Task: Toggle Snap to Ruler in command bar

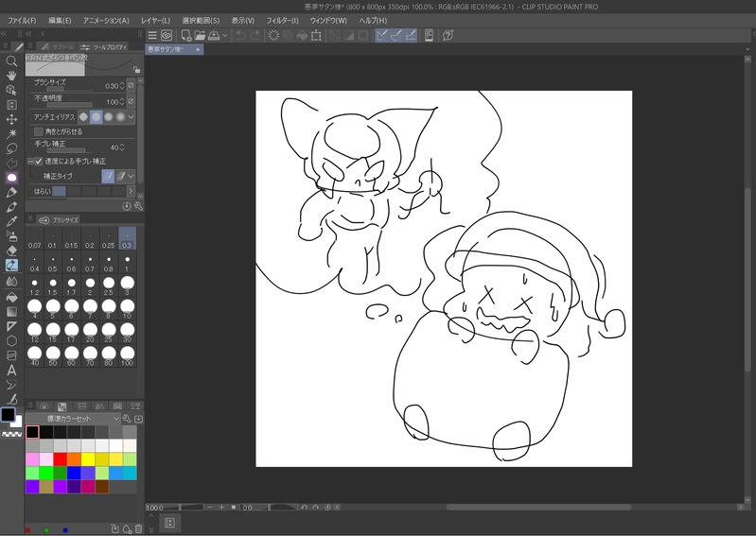Action: click(x=382, y=35)
